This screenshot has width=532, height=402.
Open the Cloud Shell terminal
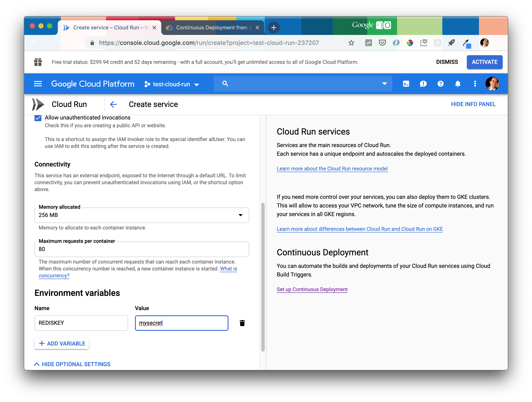(406, 84)
